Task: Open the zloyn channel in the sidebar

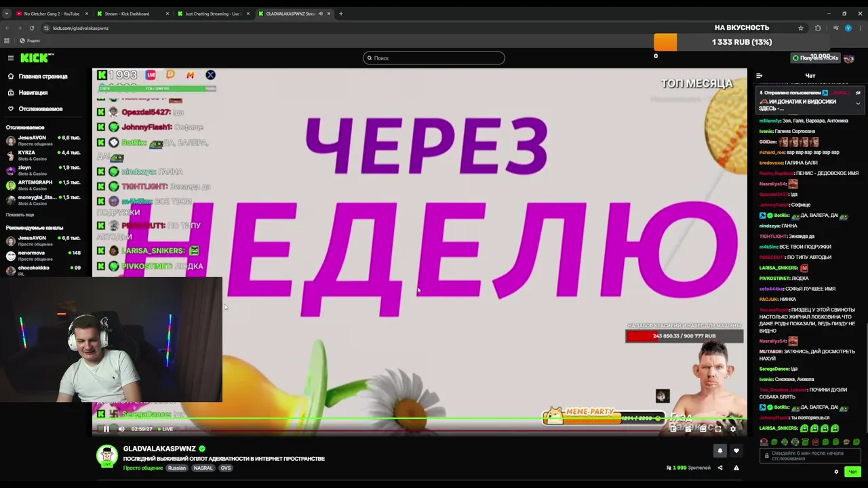Action: 43,170
